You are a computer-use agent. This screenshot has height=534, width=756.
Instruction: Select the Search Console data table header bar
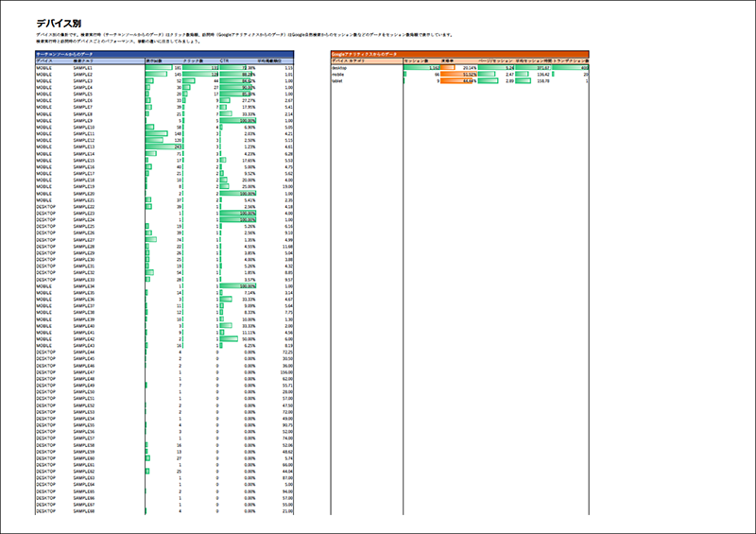coord(164,55)
